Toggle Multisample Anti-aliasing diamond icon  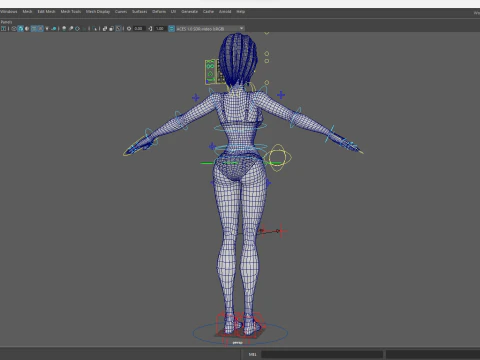(x=77, y=29)
